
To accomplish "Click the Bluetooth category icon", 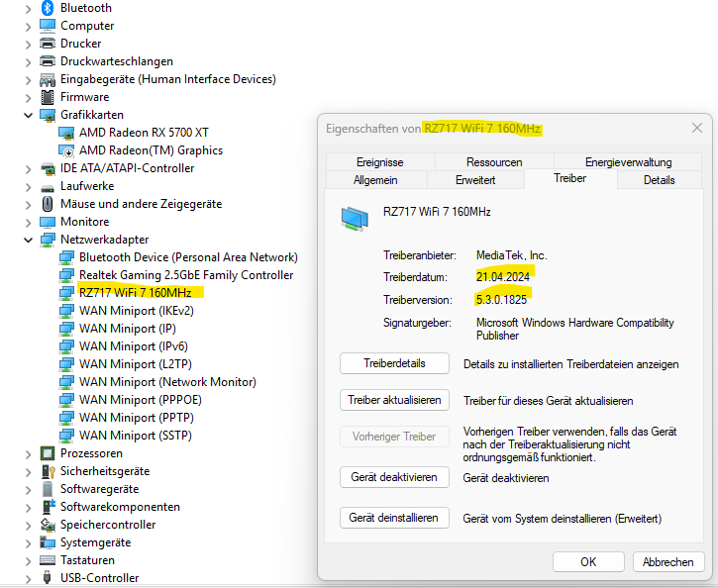I will (48, 8).
